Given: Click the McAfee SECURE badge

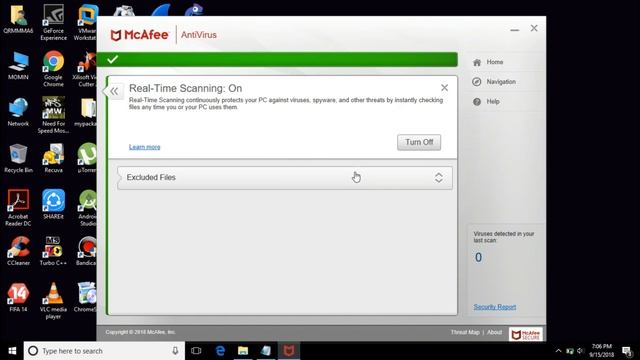Looking at the screenshot, I should 526,334.
